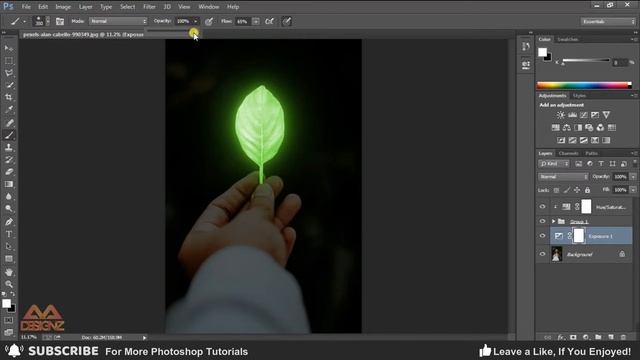
Task: Switch to the Swatches tab
Action: 568,39
